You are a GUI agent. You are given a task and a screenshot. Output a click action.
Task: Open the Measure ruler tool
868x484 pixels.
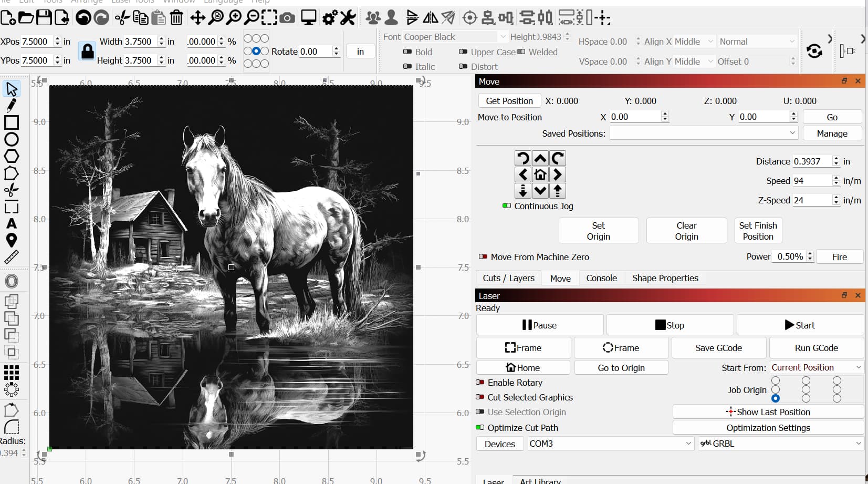(11, 257)
